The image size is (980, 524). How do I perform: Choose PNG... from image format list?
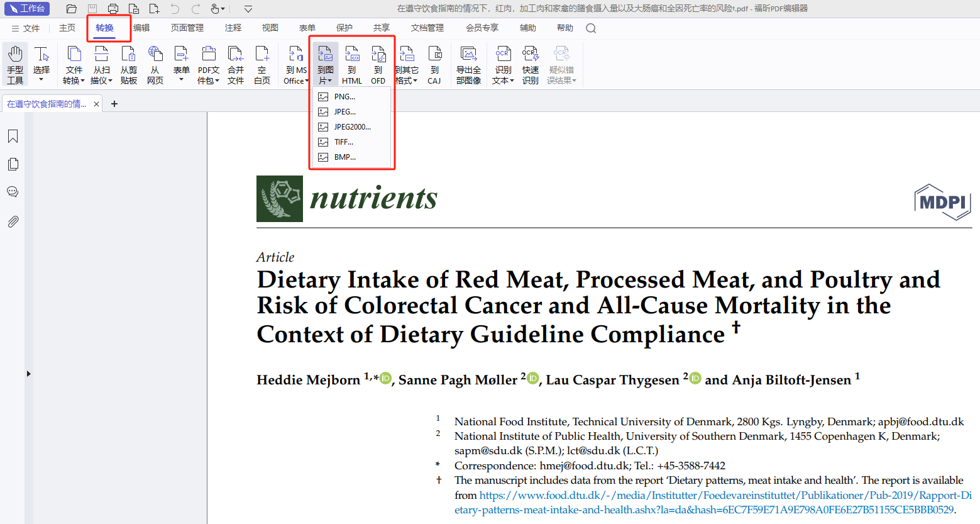[352, 96]
